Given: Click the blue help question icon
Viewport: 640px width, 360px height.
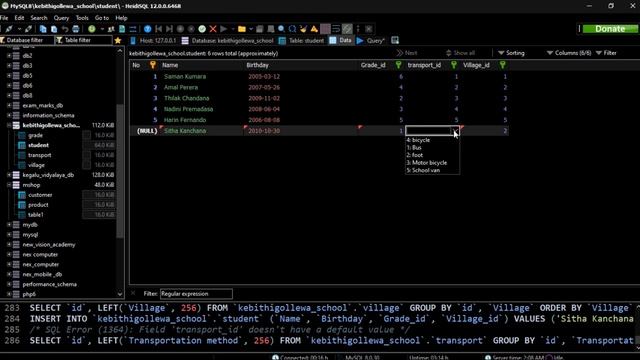Looking at the screenshot, I should pos(148,29).
